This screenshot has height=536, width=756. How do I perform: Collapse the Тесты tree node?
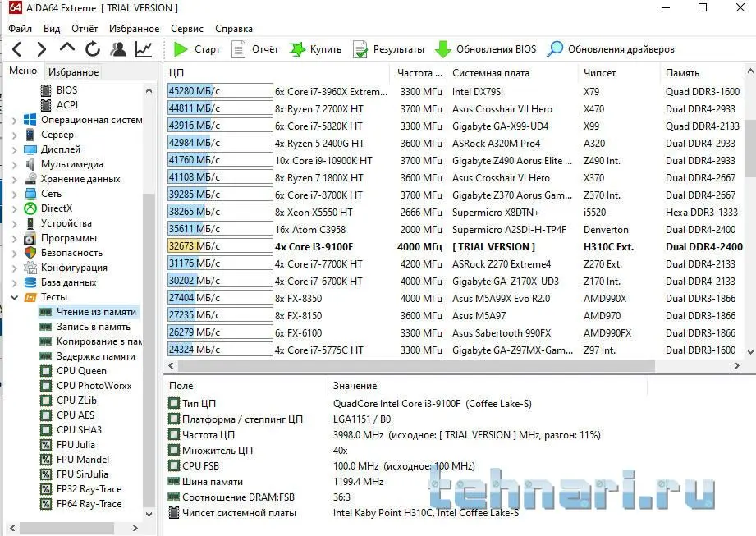pos(15,297)
